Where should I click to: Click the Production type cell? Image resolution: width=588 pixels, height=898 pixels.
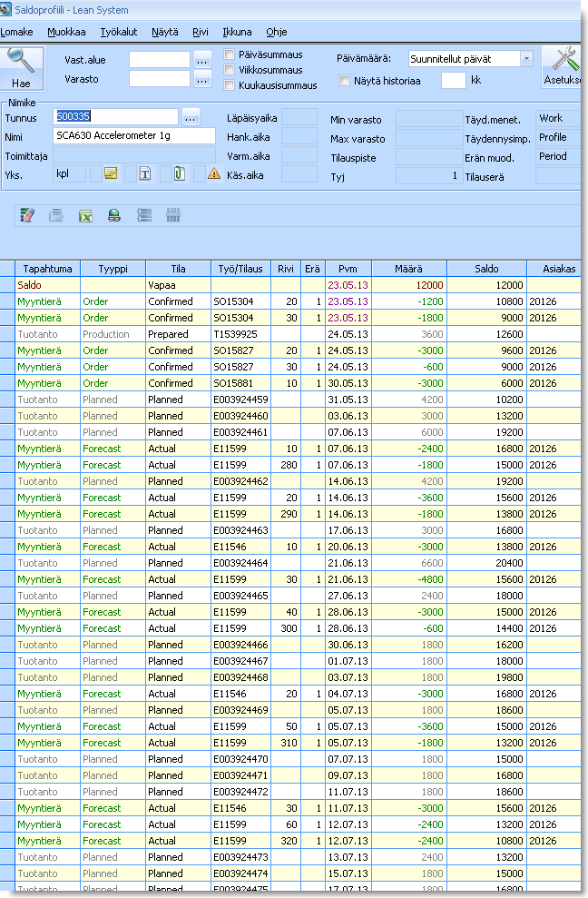point(113,334)
